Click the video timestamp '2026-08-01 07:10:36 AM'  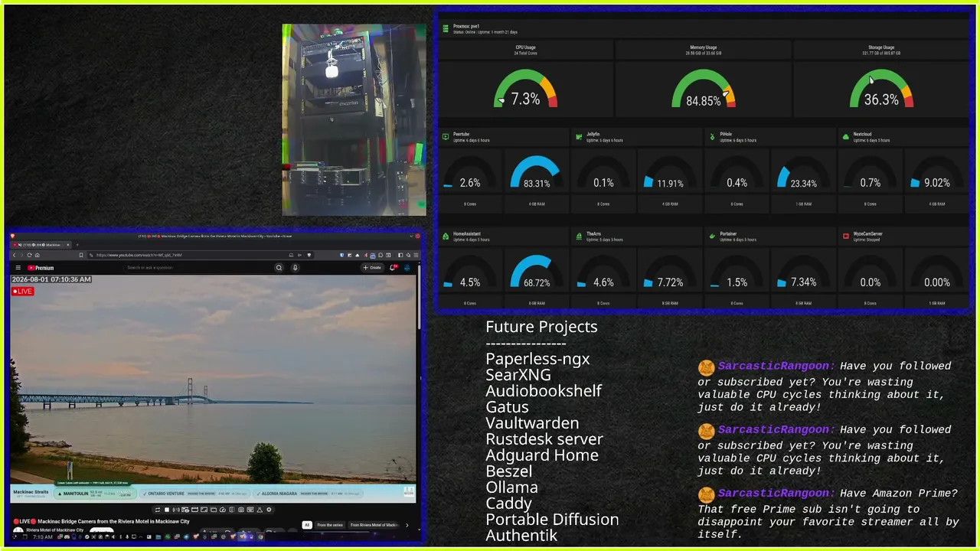click(51, 279)
